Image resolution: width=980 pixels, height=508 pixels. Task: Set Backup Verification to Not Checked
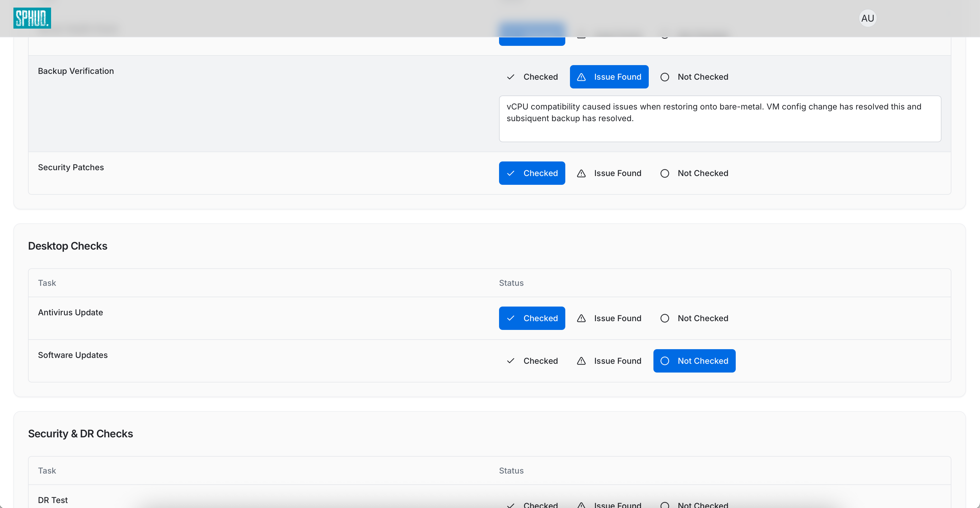click(x=694, y=77)
